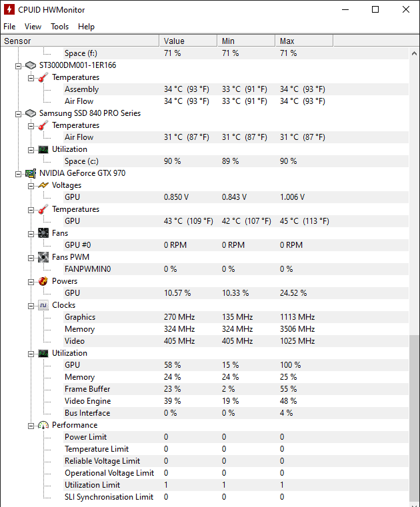The image size is (420, 507).
Task: Open the View menu
Action: click(33, 27)
